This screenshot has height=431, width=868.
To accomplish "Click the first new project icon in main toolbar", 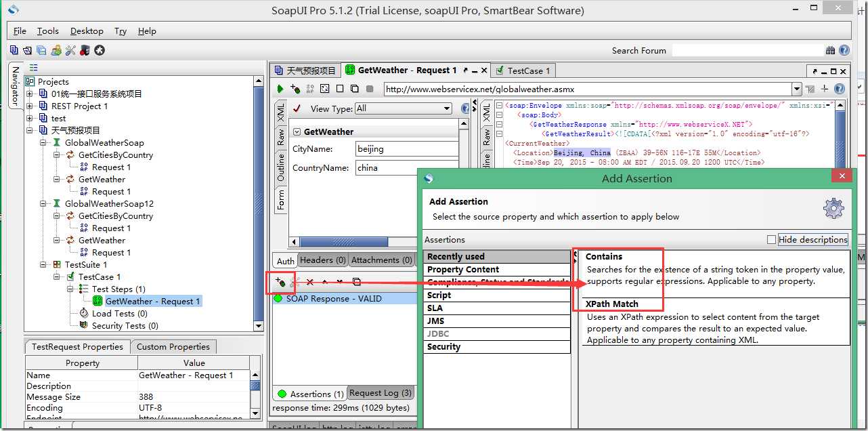I will tap(14, 50).
